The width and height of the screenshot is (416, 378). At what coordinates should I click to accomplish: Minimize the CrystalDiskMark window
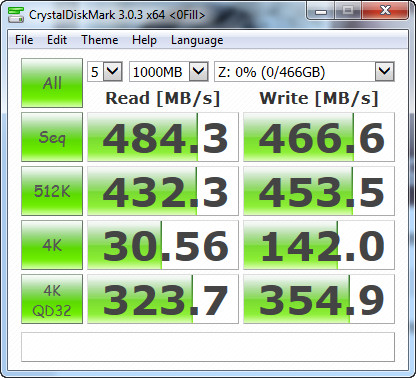point(321,12)
